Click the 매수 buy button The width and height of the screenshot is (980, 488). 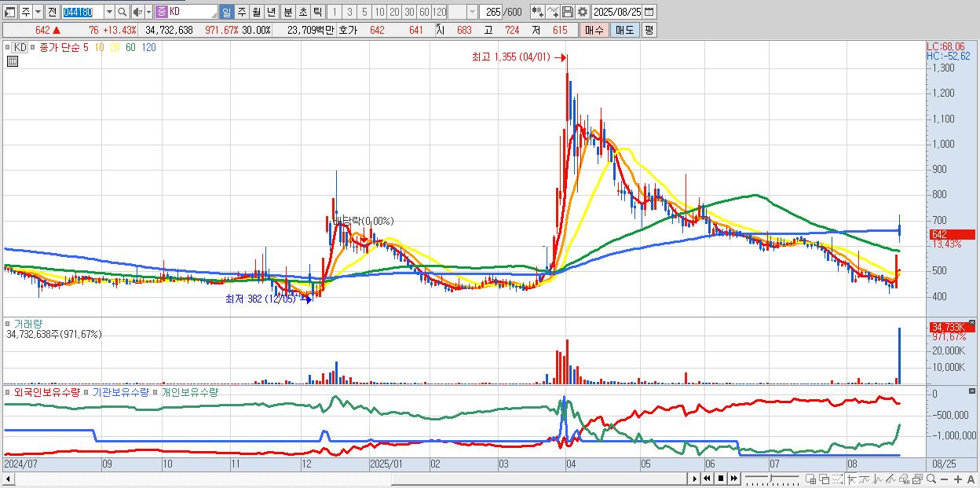pyautogui.click(x=594, y=30)
